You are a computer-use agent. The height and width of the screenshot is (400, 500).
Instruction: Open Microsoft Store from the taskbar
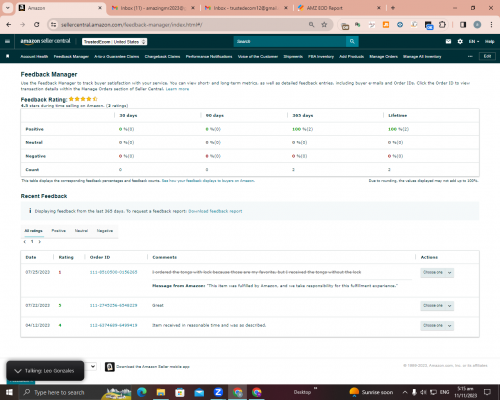coord(180,392)
